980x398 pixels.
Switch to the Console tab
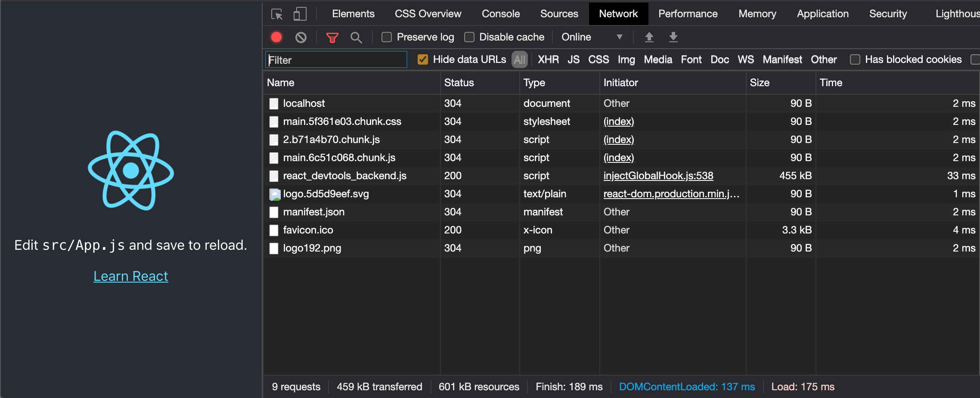[501, 14]
